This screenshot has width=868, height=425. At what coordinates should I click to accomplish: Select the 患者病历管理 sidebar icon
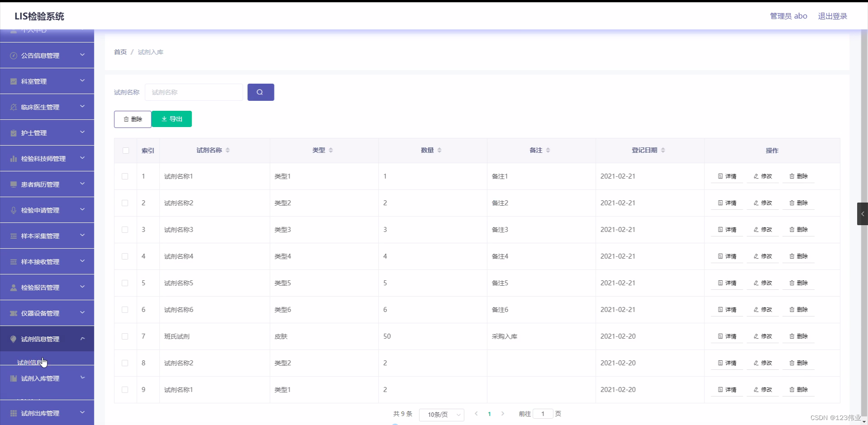(13, 184)
